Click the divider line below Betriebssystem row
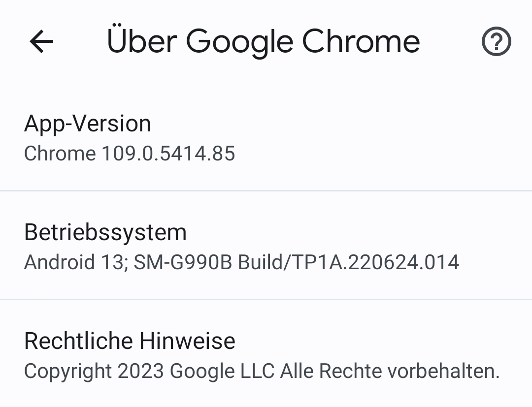Image resolution: width=532 pixels, height=407 pixels. pos(266,299)
